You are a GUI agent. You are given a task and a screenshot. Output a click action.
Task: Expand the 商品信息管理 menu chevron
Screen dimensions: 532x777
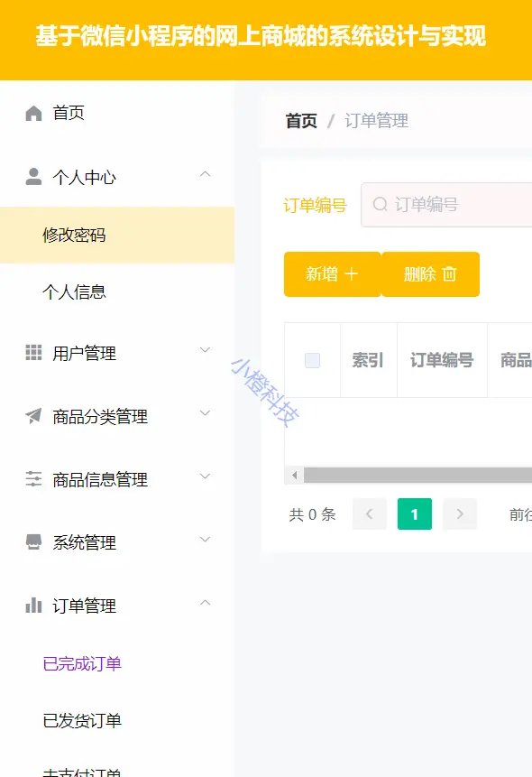point(205,476)
